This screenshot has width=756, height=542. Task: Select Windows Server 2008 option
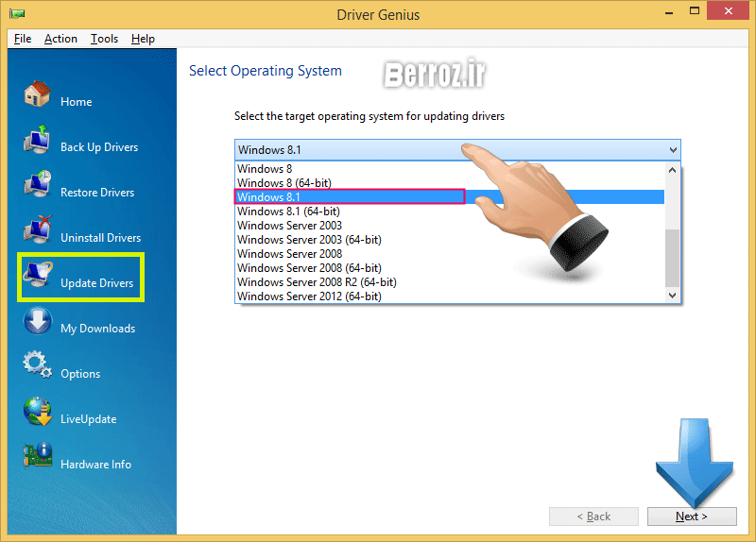(x=450, y=254)
